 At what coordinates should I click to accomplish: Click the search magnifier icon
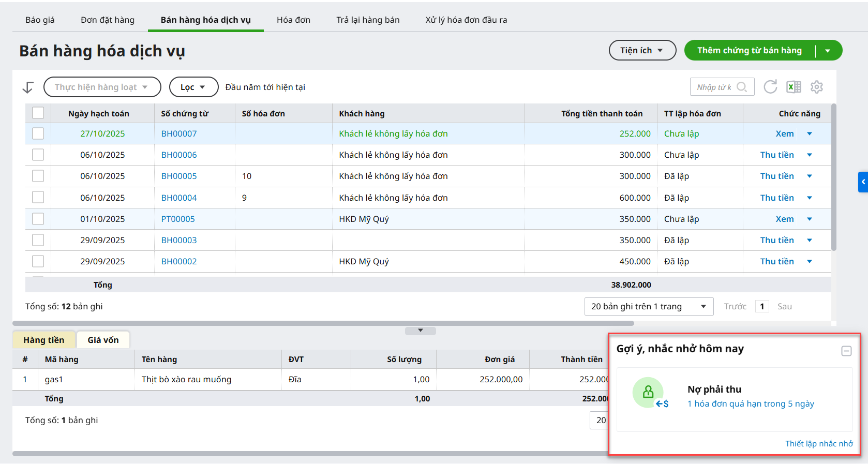point(742,87)
